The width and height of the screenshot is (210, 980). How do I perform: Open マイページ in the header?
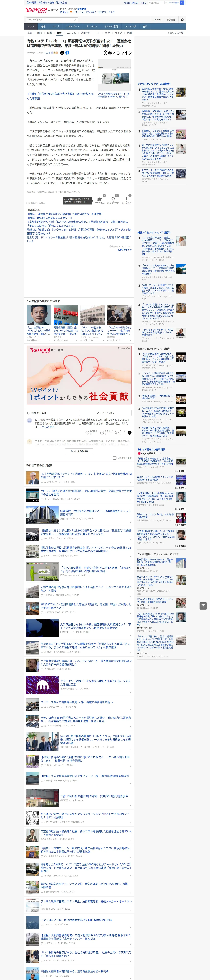(x=157, y=19)
